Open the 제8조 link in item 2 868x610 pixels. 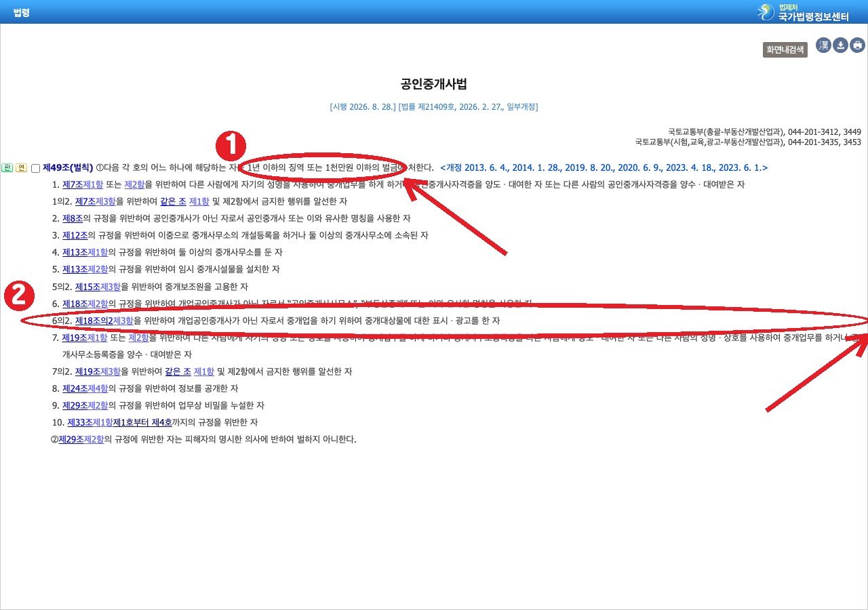[73, 218]
